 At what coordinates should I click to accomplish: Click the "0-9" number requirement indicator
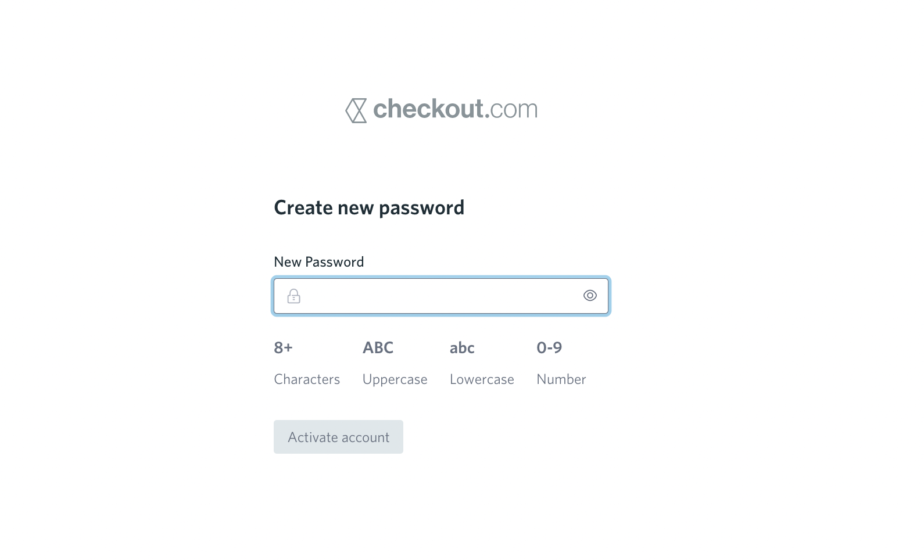tap(549, 348)
